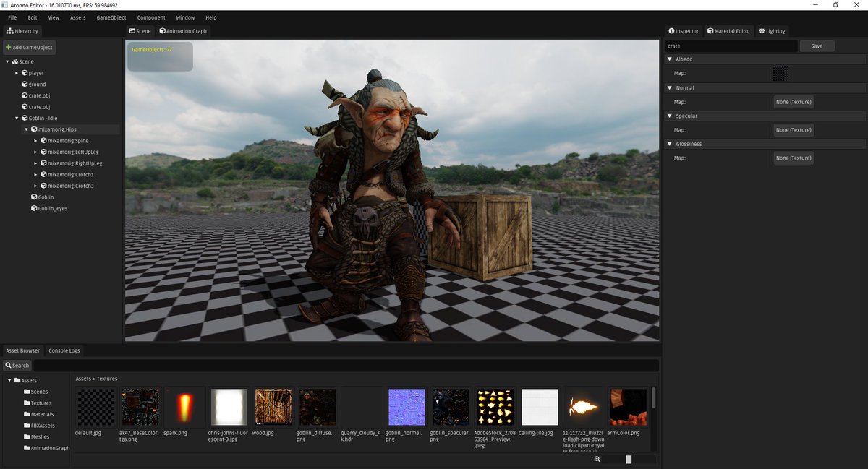The height and width of the screenshot is (469, 868).
Task: Expand mixamorig:Spine bone node
Action: pyautogui.click(x=35, y=141)
